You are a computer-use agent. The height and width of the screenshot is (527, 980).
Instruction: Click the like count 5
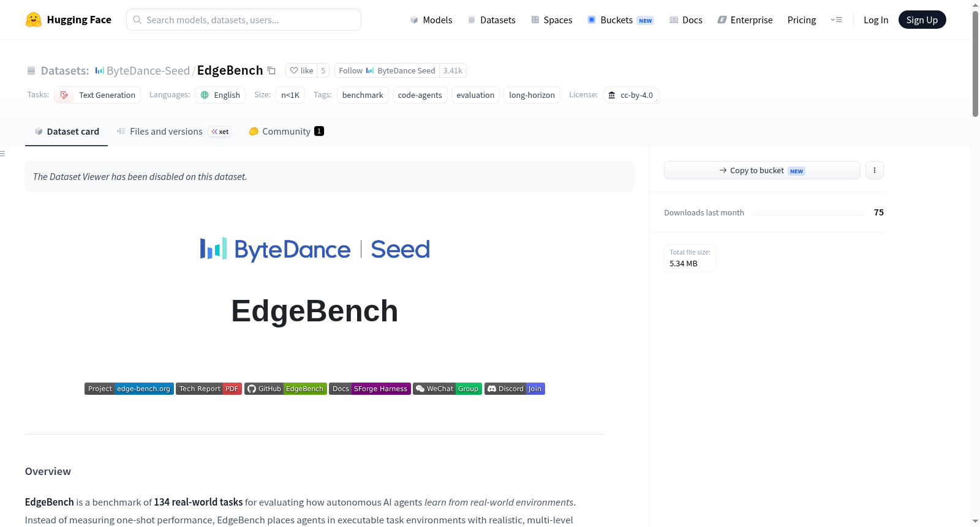323,70
